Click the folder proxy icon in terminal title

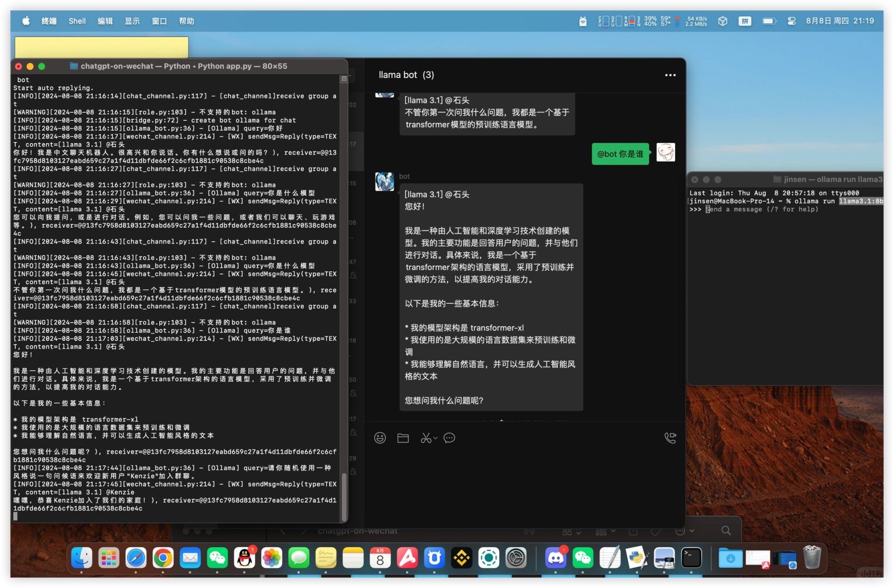[74, 66]
